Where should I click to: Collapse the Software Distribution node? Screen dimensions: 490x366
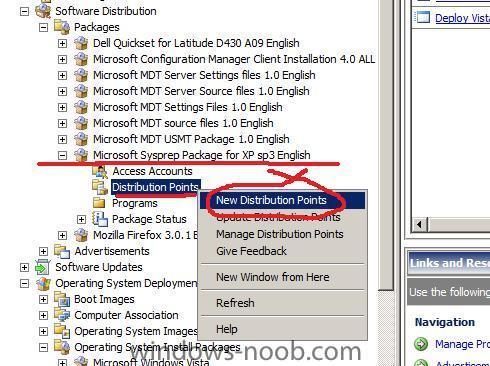tap(24, 11)
